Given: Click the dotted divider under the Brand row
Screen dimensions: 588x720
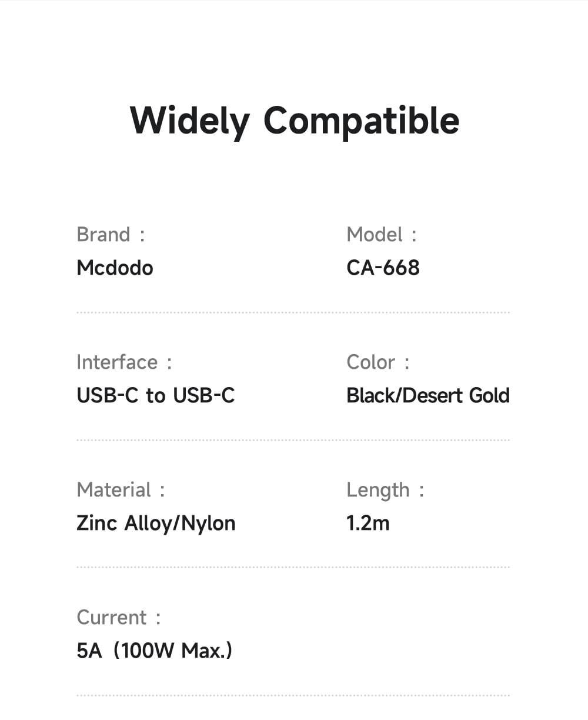Looking at the screenshot, I should 293,312.
